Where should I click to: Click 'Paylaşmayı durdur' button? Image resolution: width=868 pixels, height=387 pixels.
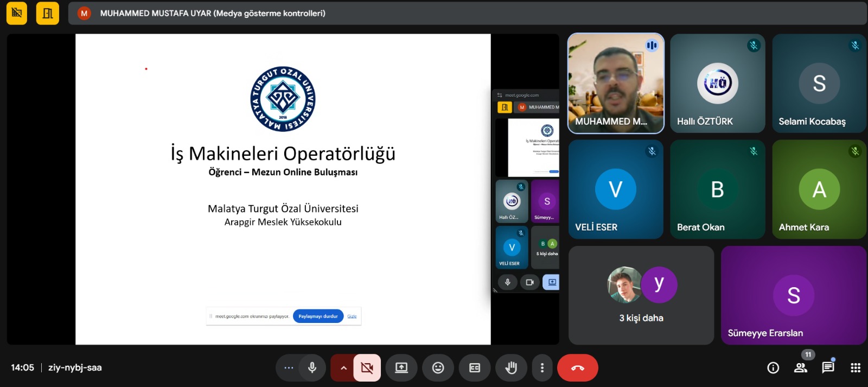(x=318, y=316)
